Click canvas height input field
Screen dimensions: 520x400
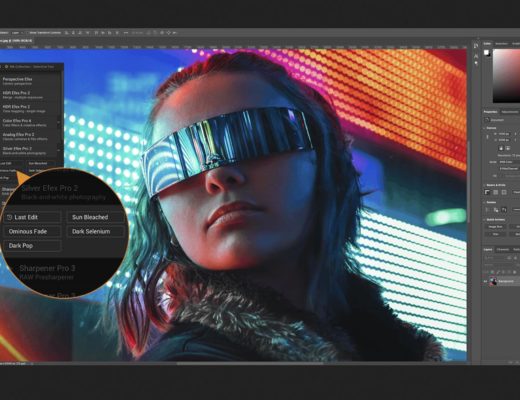click(x=504, y=140)
